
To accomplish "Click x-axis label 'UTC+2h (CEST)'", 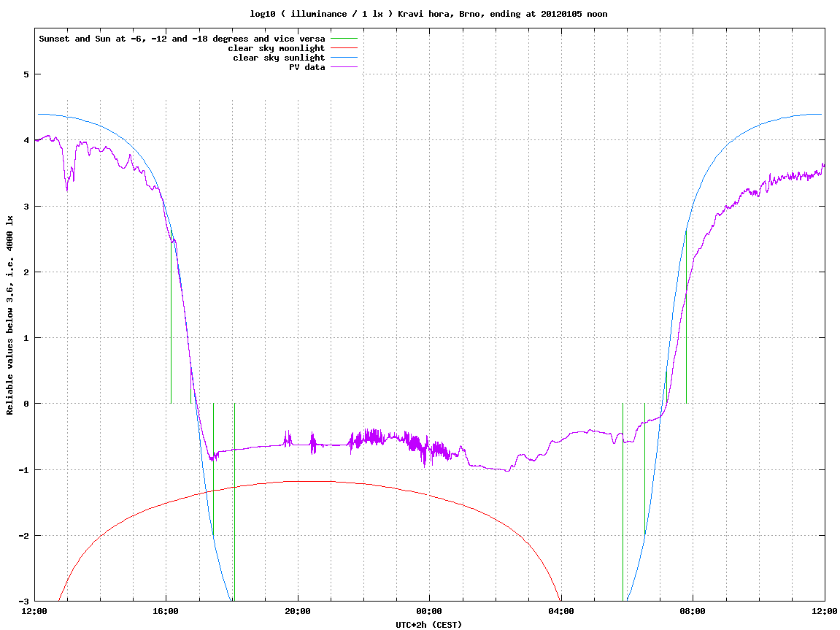I will click(x=428, y=625).
